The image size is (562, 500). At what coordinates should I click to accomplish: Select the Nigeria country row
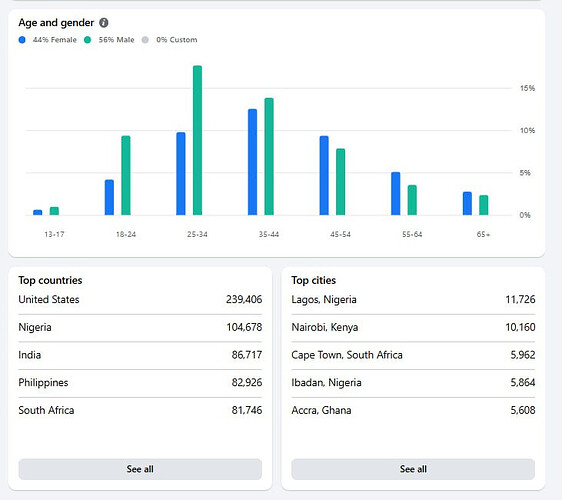pos(140,327)
